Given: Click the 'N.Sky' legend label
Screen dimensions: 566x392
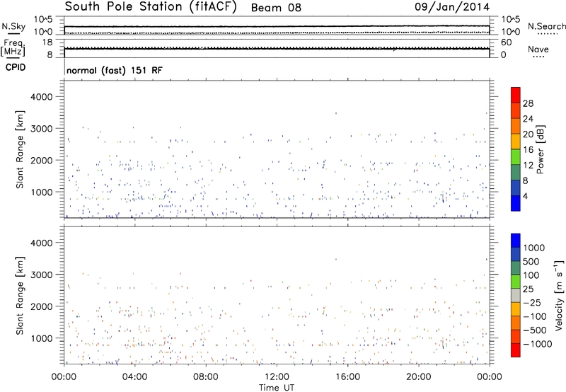Looking at the screenshot, I should [x=13, y=26].
